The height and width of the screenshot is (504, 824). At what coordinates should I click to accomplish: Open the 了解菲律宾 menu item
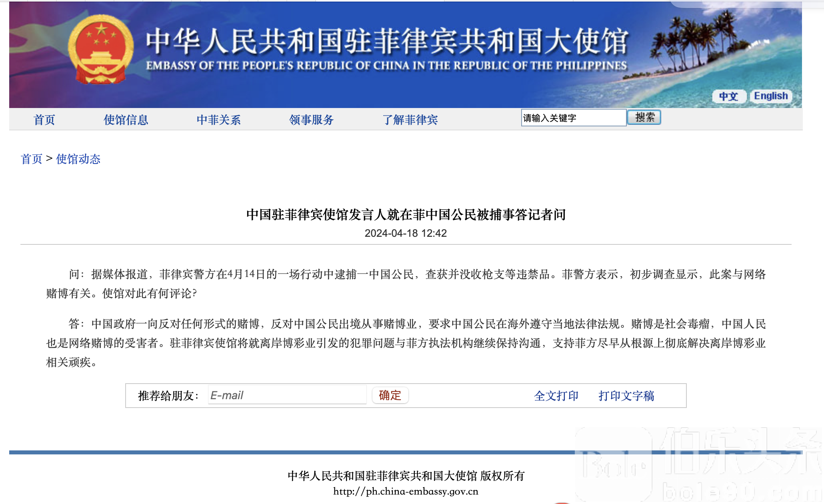pos(410,120)
